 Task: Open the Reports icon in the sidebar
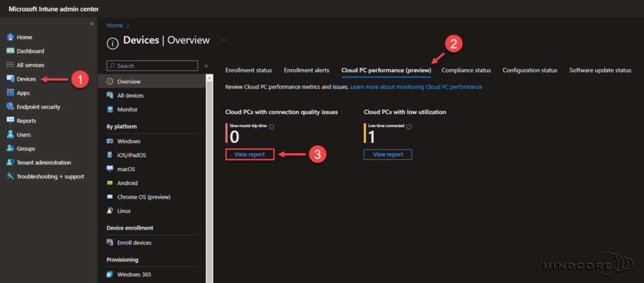[x=11, y=121]
